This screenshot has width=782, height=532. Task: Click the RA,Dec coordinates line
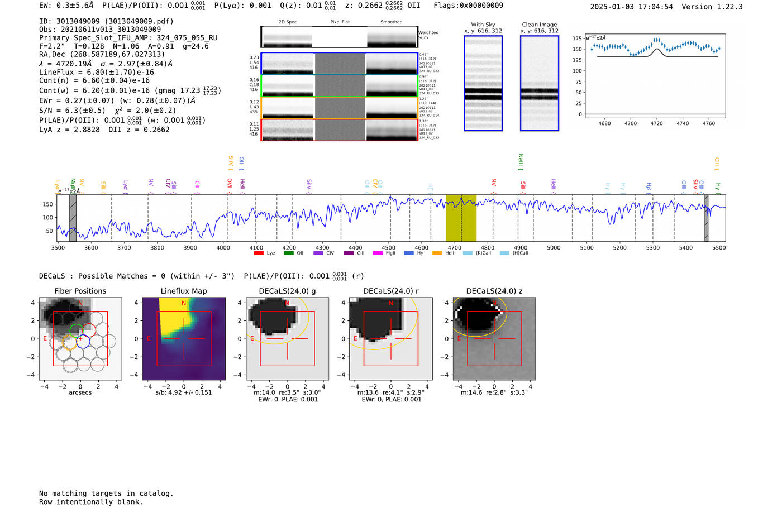pyautogui.click(x=102, y=55)
